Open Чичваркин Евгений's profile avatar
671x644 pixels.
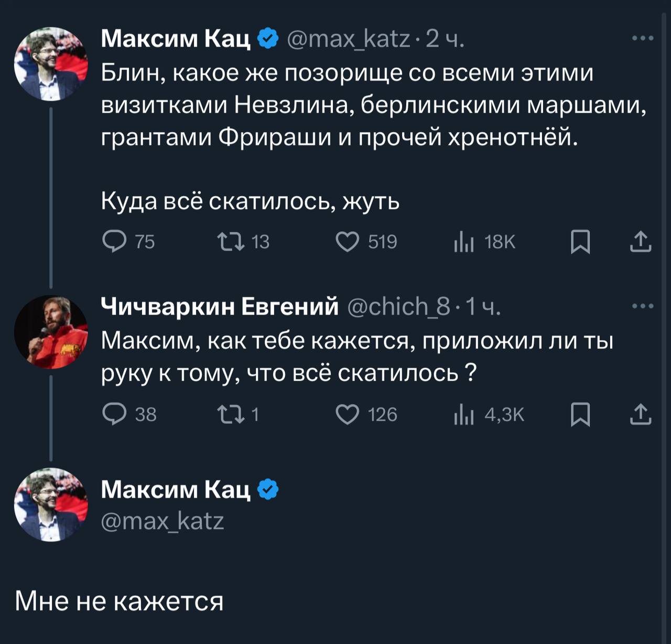coord(51,332)
